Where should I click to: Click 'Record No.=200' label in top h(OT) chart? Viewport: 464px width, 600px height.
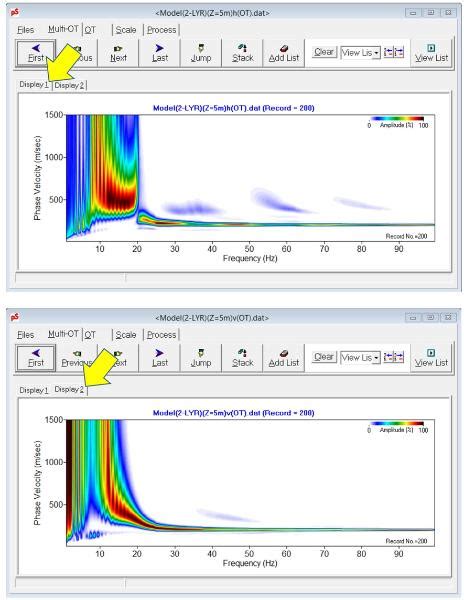click(x=406, y=236)
